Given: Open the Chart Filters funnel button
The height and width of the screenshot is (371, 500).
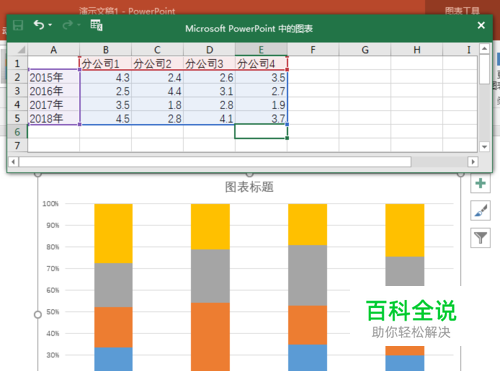Looking at the screenshot, I should [480, 238].
